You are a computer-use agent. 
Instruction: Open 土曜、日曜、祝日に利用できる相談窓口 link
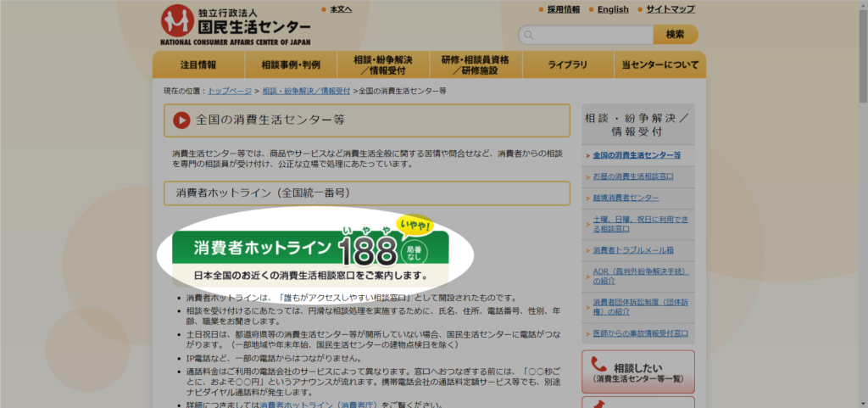point(641,224)
